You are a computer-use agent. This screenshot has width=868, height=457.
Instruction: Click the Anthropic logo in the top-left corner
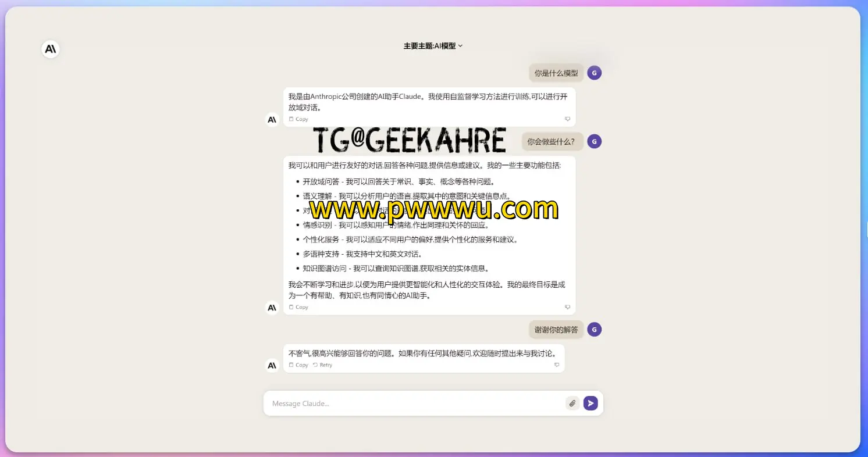[x=51, y=49]
